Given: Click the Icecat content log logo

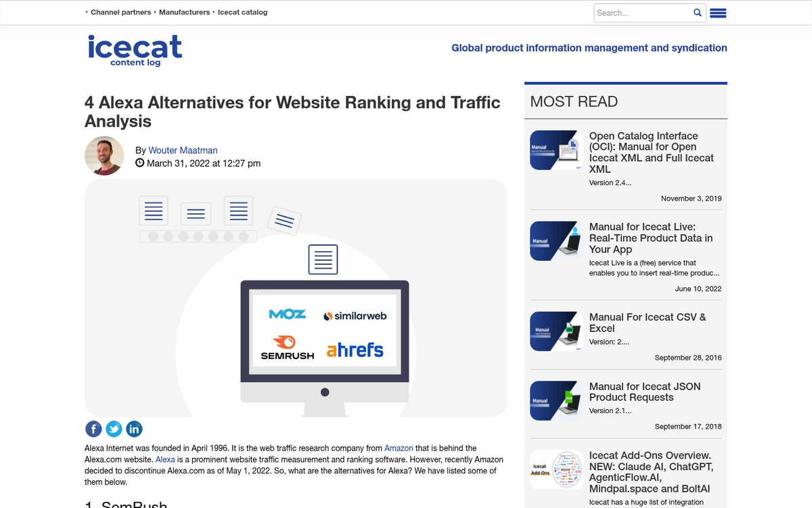Looking at the screenshot, I should click(135, 50).
